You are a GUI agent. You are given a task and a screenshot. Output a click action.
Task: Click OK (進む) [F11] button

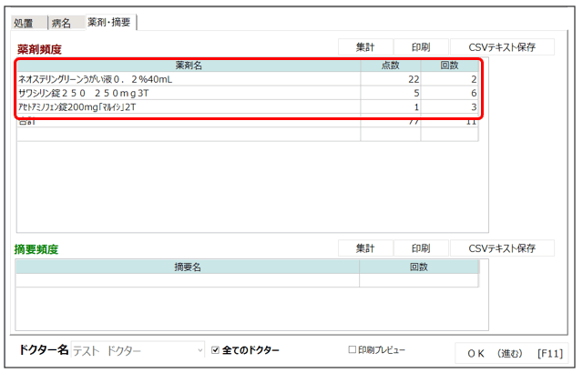(x=512, y=353)
